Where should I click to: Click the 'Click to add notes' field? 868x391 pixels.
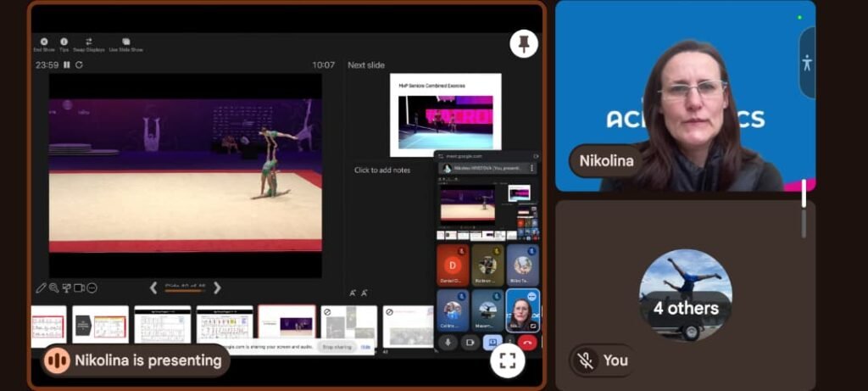(x=381, y=170)
